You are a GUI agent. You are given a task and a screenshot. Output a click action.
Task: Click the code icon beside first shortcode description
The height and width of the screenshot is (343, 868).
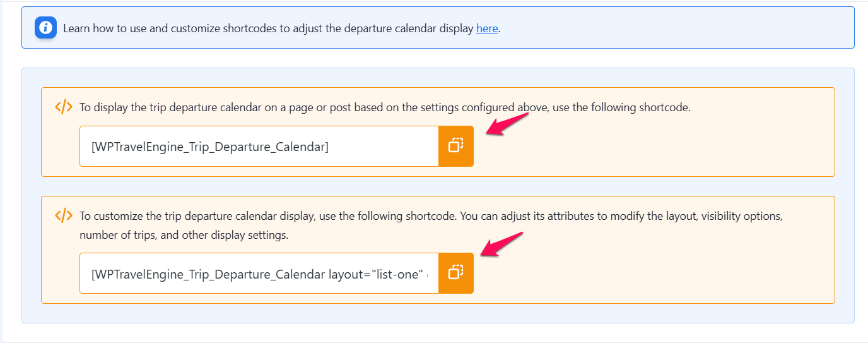click(x=64, y=107)
